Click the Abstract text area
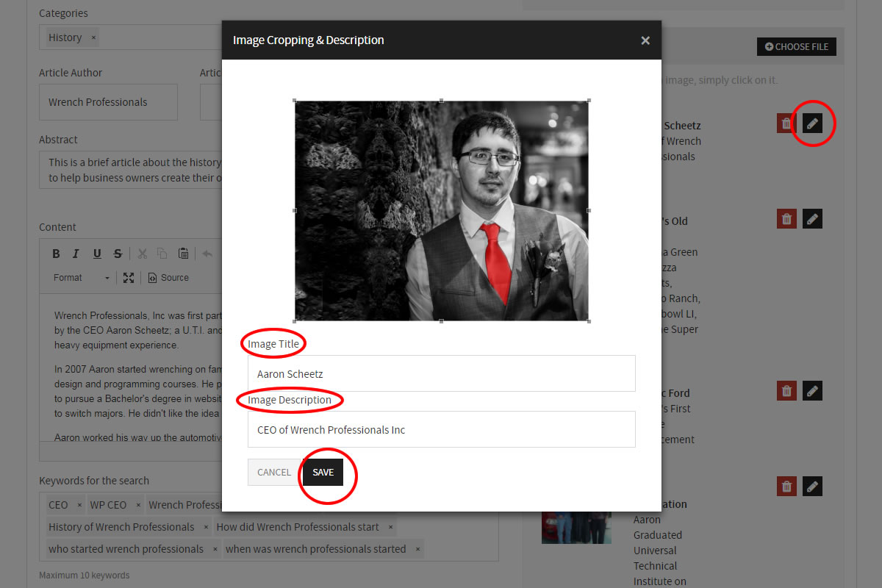Viewport: 882px width, 588px height. (131, 170)
